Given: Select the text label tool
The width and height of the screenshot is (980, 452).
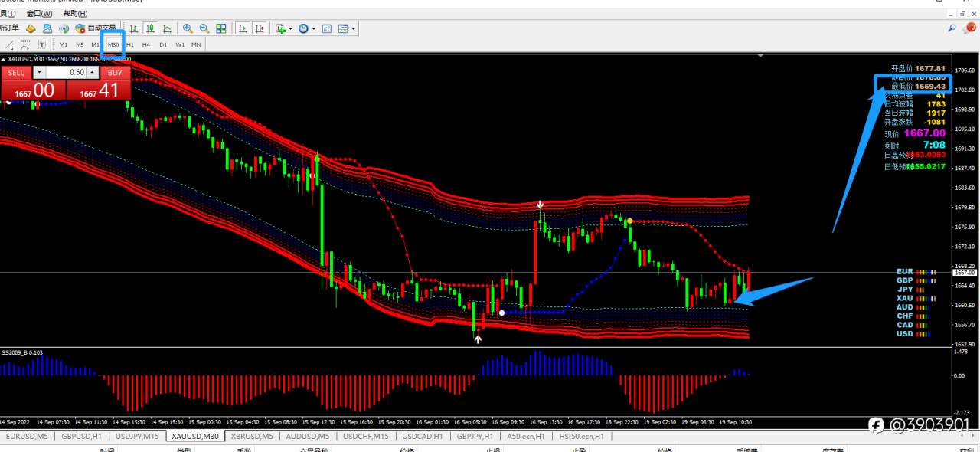Looking at the screenshot, I should [41, 44].
